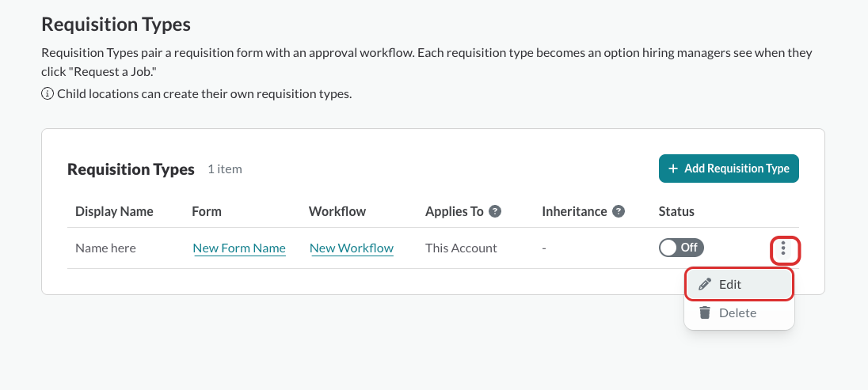The width and height of the screenshot is (868, 390).
Task: Click the Applies To help icon
Action: 496,211
